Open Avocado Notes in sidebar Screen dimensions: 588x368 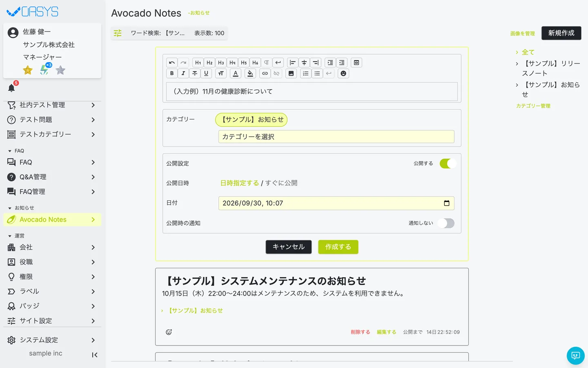click(52, 220)
